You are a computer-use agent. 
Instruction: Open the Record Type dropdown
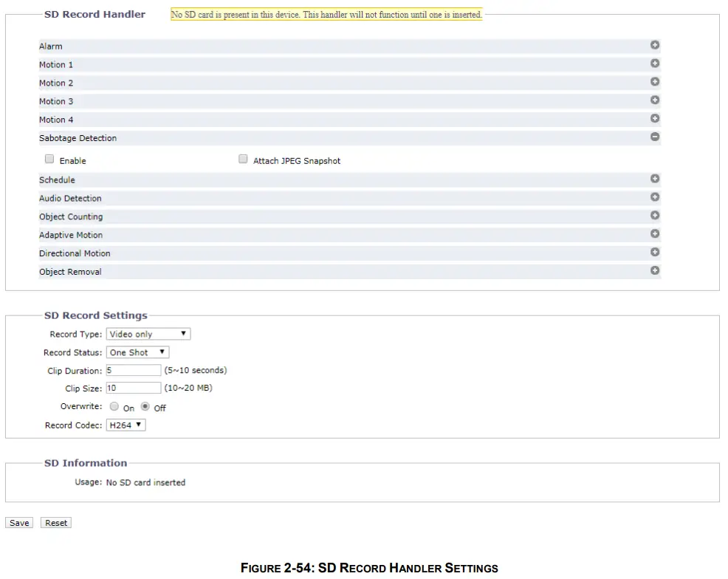point(148,334)
